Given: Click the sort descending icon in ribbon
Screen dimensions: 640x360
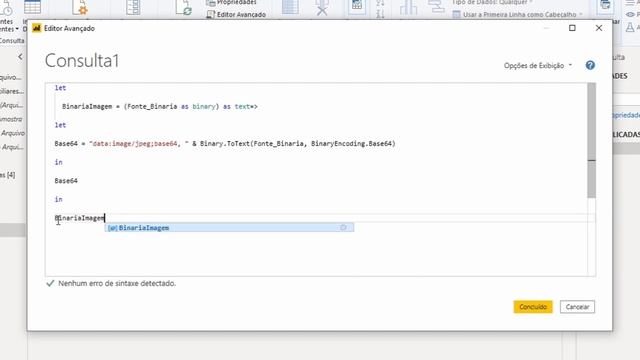Looking at the screenshot, I should coord(380,14).
